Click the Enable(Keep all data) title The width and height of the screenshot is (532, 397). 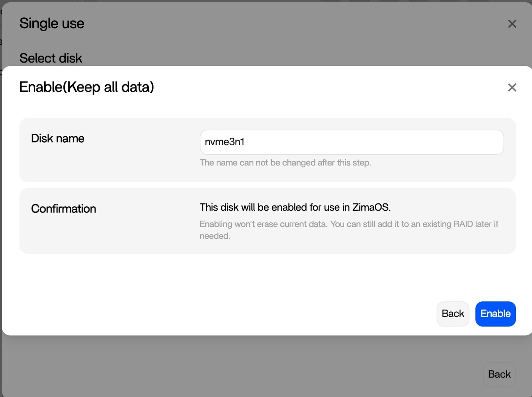pos(87,87)
